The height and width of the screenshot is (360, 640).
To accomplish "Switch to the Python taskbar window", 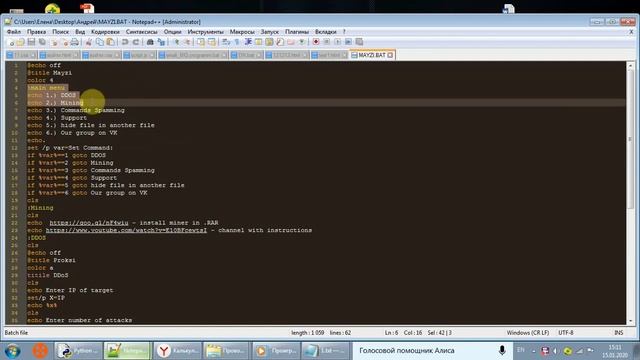I will coord(78,351).
